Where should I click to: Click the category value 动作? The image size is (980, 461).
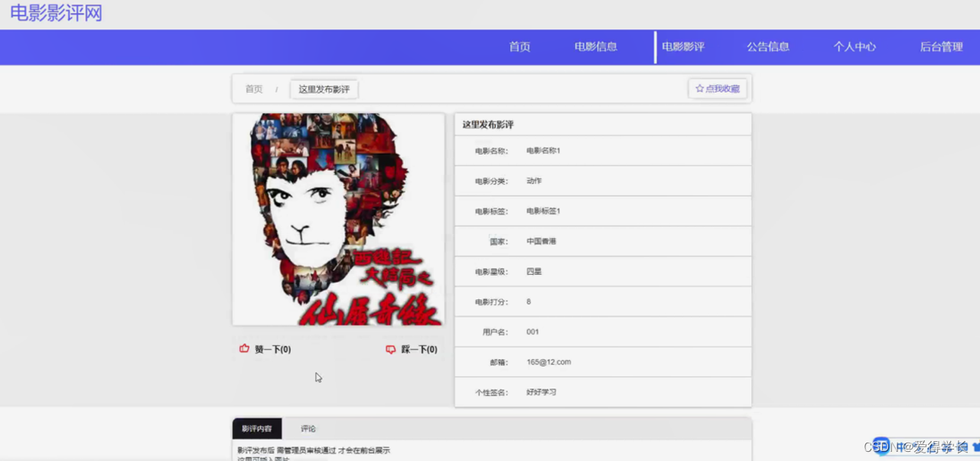[x=534, y=181]
